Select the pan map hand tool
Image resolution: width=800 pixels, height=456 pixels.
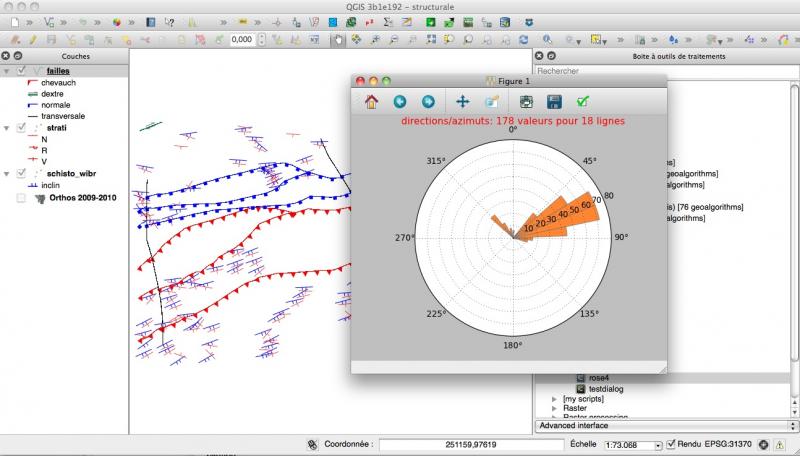tap(338, 39)
